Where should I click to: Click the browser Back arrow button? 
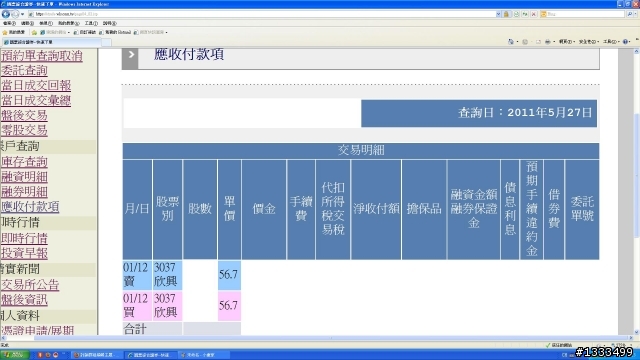point(6,14)
